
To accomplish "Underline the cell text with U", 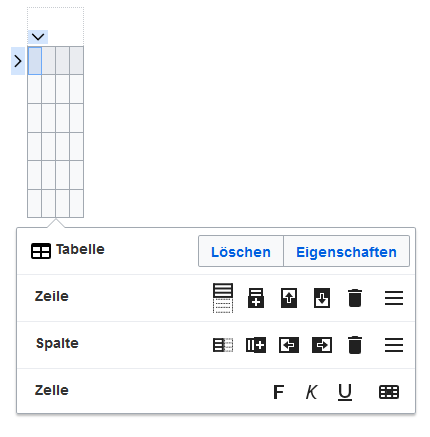I will [345, 392].
